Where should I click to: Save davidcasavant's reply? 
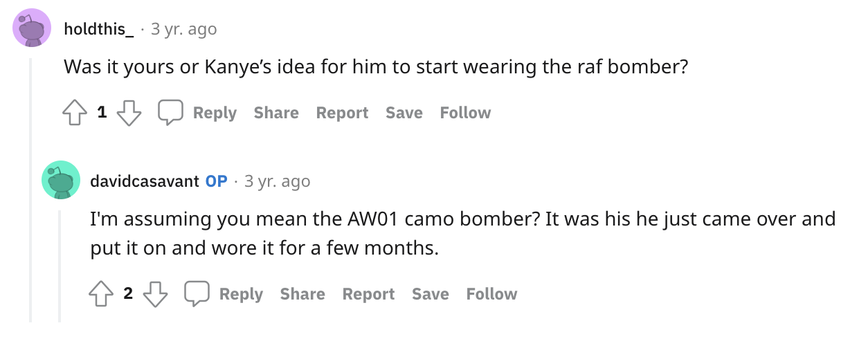pos(431,294)
